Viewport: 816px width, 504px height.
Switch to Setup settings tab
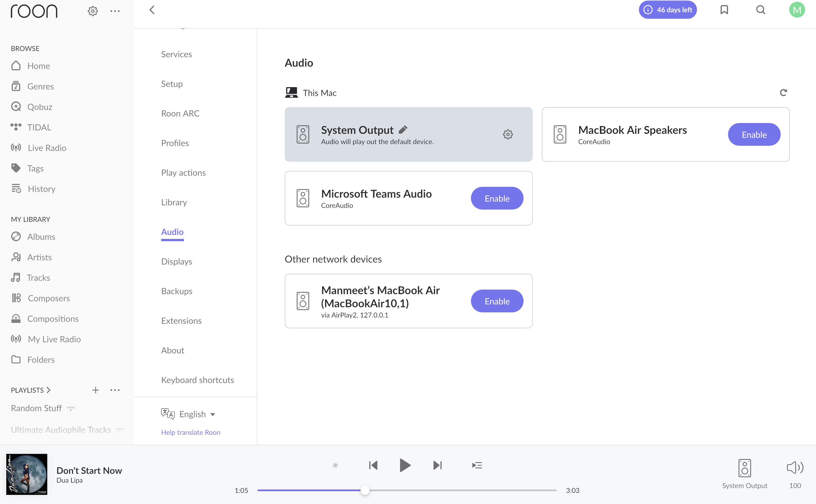pyautogui.click(x=172, y=84)
